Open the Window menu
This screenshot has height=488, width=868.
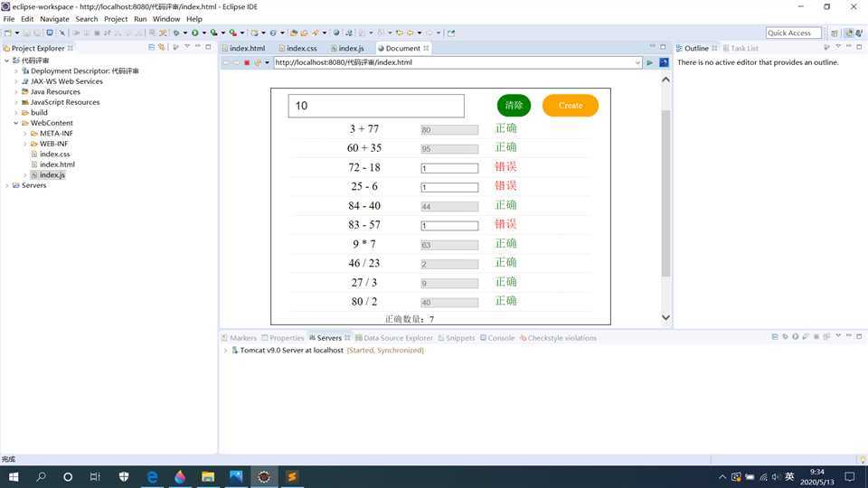coord(166,19)
